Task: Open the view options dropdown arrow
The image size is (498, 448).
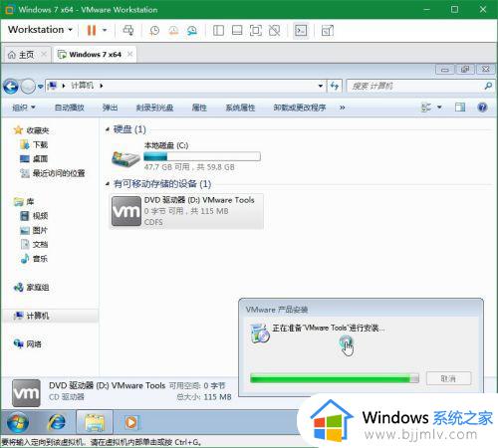Action: [439, 108]
